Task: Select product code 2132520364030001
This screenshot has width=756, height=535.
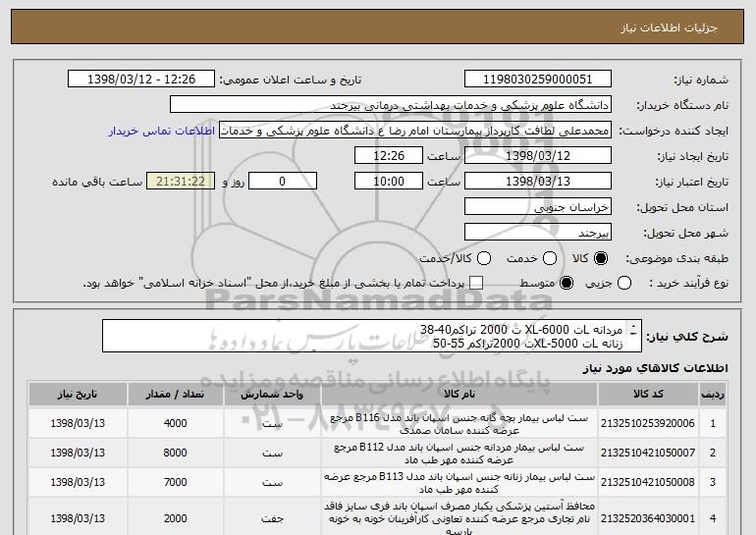Action: (x=648, y=518)
